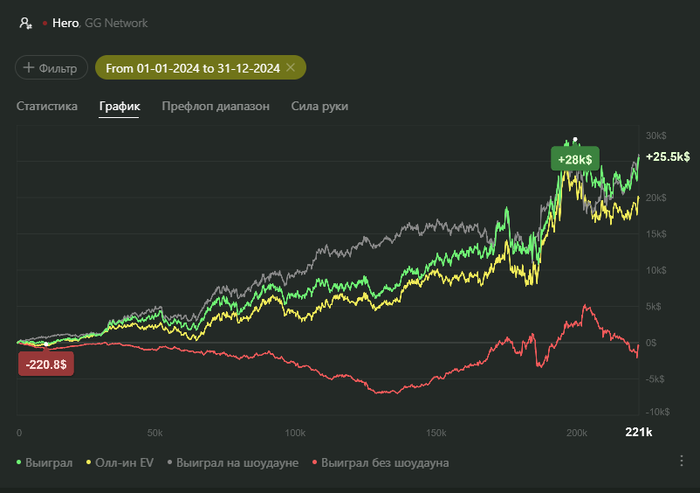Click the 221k hands axis label
The image size is (700, 493).
pos(638,432)
